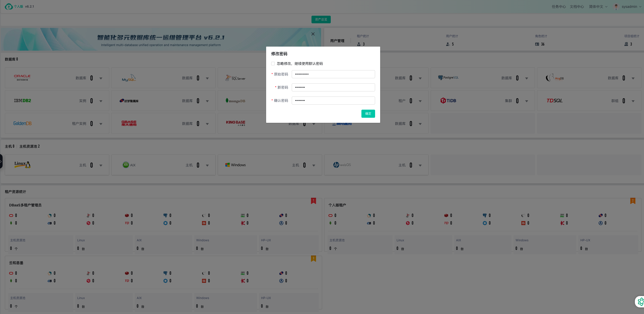Click the Linux penguin logo

[x=28, y=165]
